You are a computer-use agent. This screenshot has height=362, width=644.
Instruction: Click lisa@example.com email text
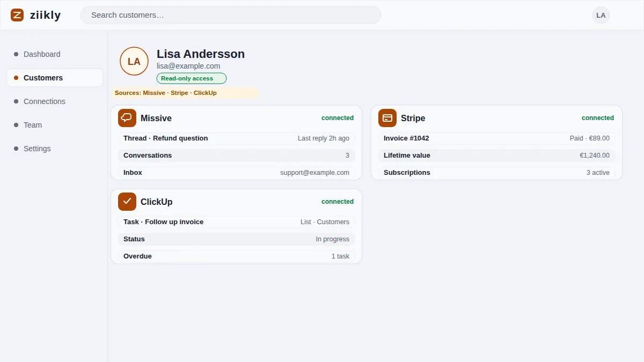click(x=188, y=66)
